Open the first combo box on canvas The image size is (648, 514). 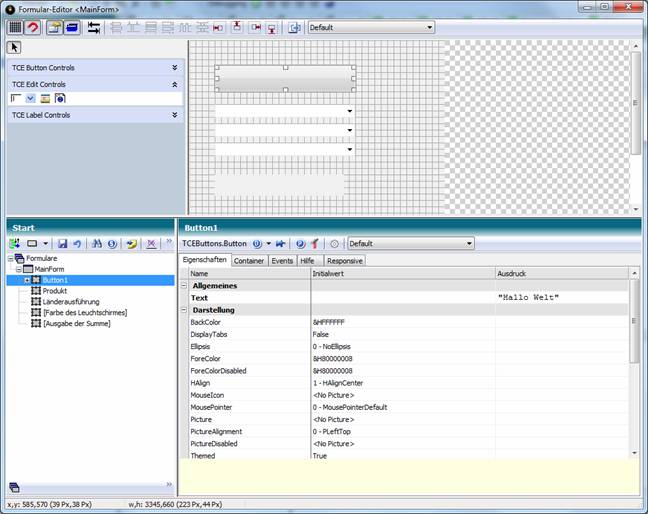pyautogui.click(x=350, y=111)
